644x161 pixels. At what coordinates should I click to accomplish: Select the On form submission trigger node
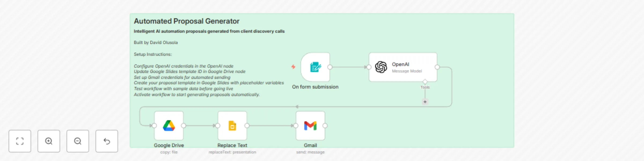point(315,67)
